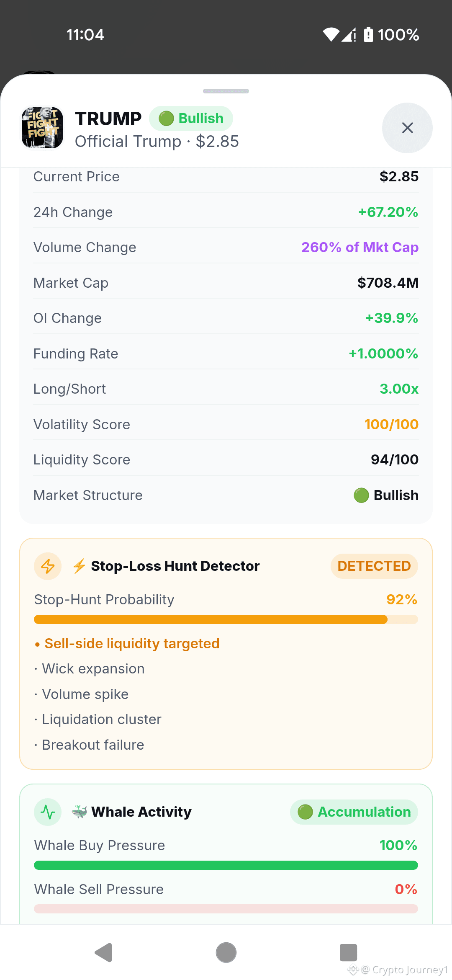The height and width of the screenshot is (980, 452).
Task: Tap the Stop-Hunt Probability progress bar
Action: (226, 619)
